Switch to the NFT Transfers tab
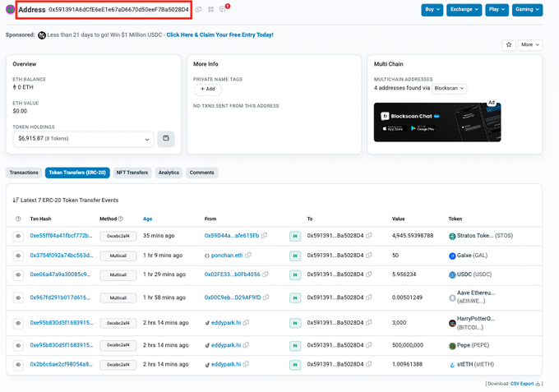Viewport: 559px width, 392px height. 132,173
